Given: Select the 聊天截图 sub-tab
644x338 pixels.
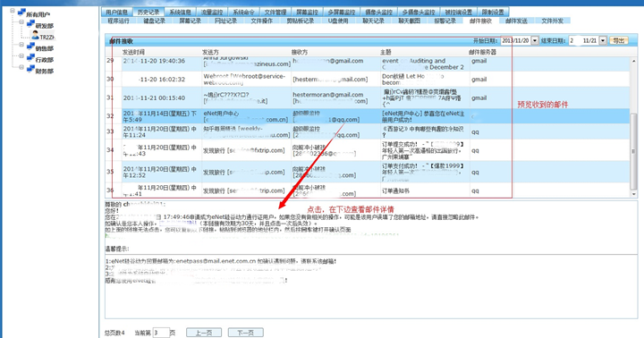Looking at the screenshot, I should point(409,21).
